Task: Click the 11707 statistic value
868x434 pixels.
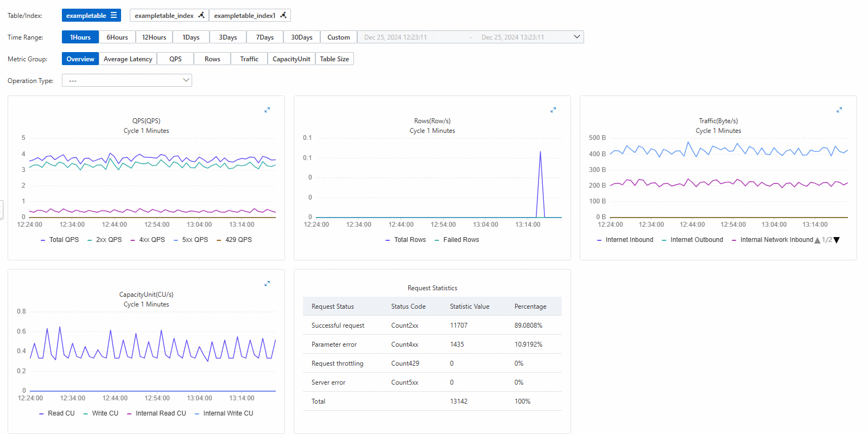Action: tap(459, 325)
